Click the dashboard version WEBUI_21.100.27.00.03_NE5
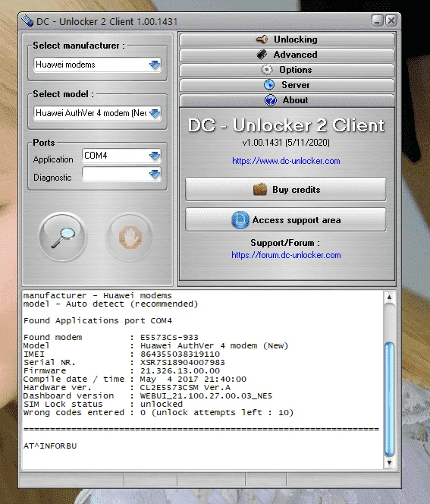This screenshot has height=504, width=430. tap(206, 396)
